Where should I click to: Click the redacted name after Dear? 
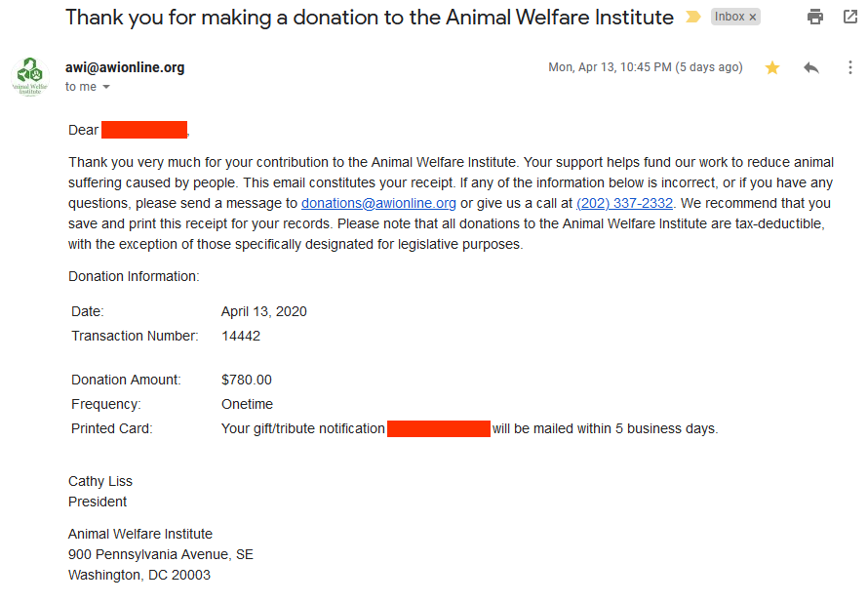click(144, 130)
